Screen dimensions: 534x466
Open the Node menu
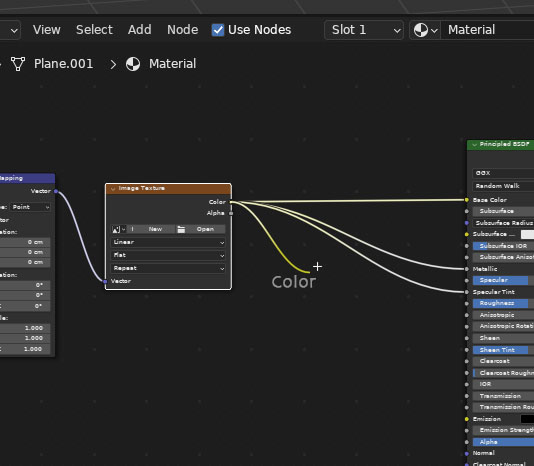click(x=183, y=30)
